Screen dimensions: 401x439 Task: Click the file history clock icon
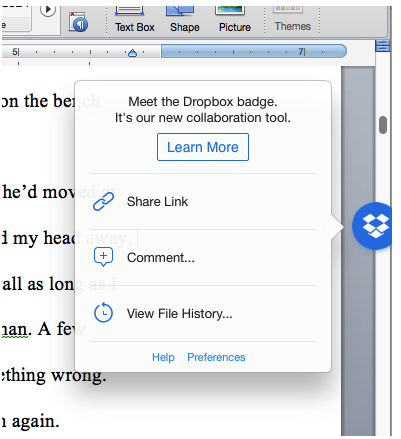[103, 313]
